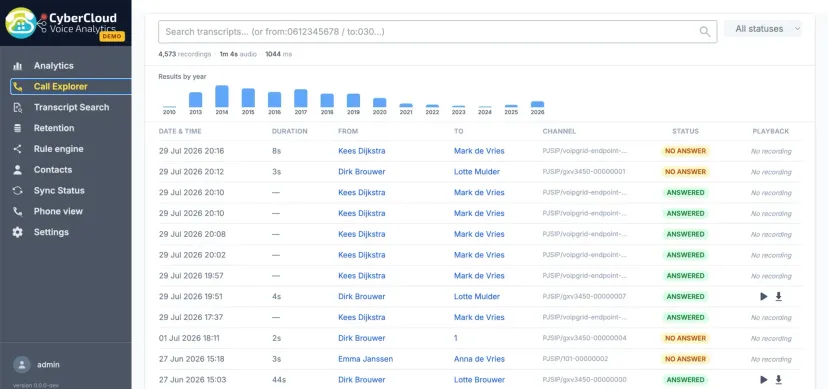
Task: Click the Call Explorer phone icon
Action: 17,87
